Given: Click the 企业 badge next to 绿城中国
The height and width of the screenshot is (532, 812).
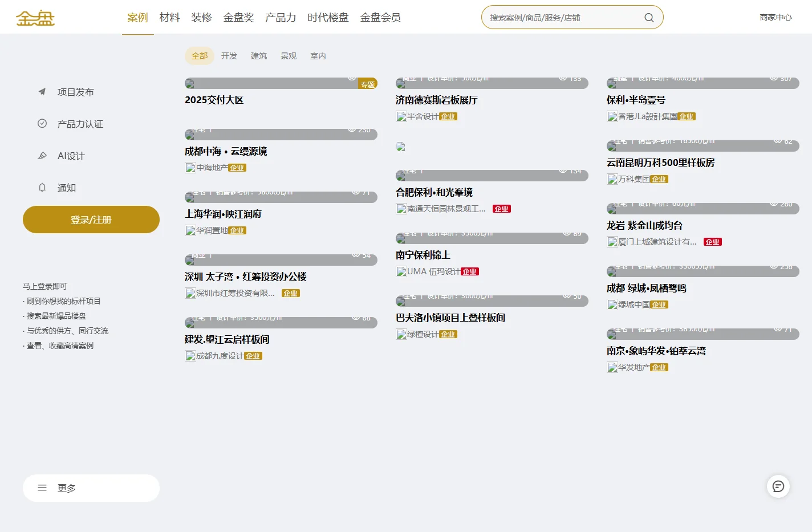Looking at the screenshot, I should click(659, 304).
